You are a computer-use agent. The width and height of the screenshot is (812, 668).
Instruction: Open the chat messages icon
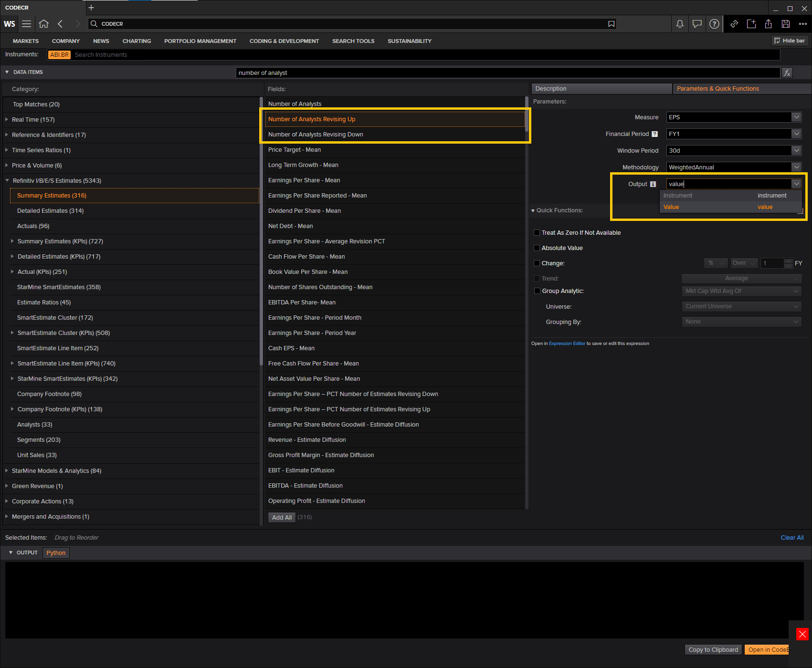click(x=697, y=24)
